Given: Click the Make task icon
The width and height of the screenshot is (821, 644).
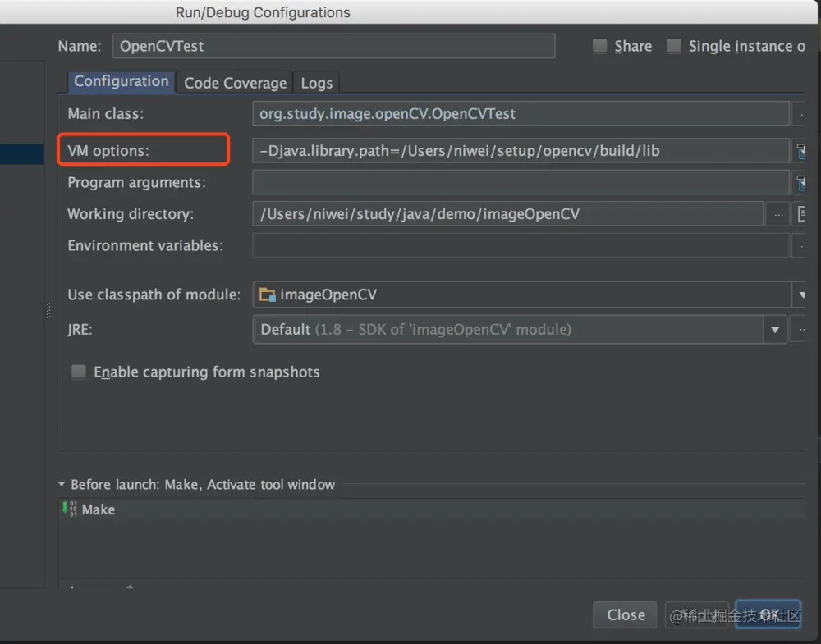Looking at the screenshot, I should (69, 509).
